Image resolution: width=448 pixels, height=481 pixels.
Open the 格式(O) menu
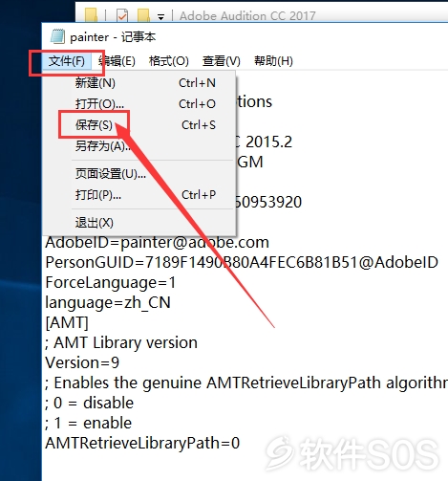(169, 61)
